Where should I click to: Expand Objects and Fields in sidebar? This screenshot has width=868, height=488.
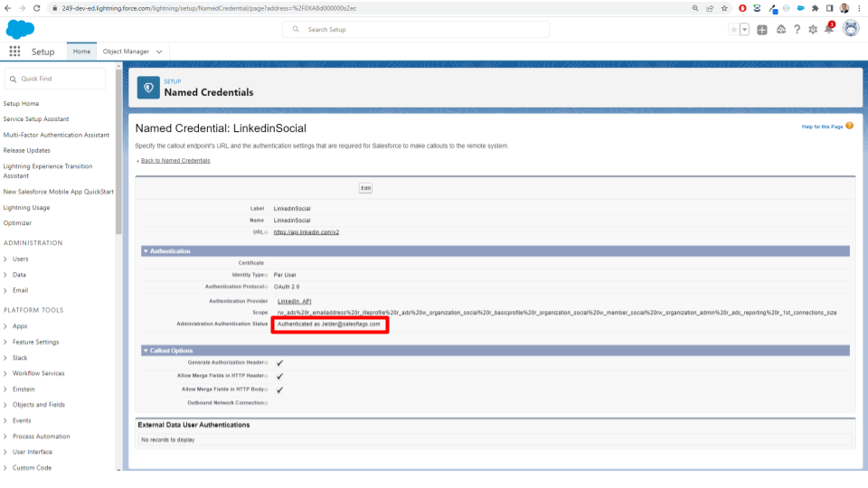pyautogui.click(x=5, y=405)
